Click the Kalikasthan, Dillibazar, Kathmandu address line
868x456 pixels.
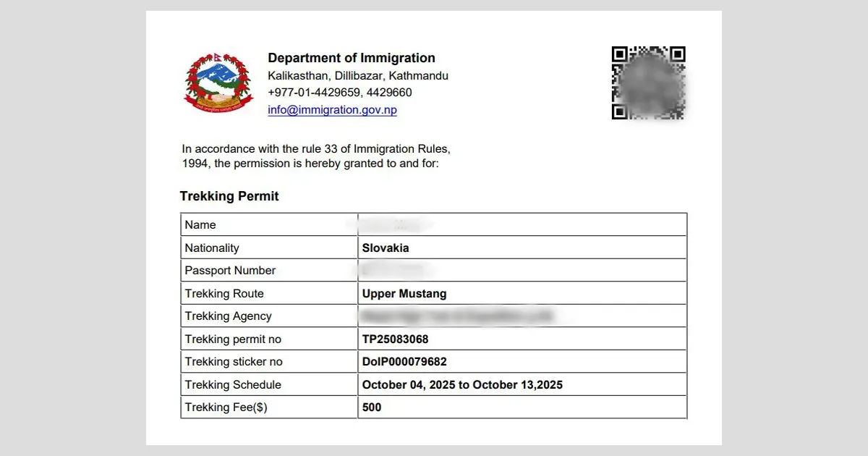click(x=358, y=75)
